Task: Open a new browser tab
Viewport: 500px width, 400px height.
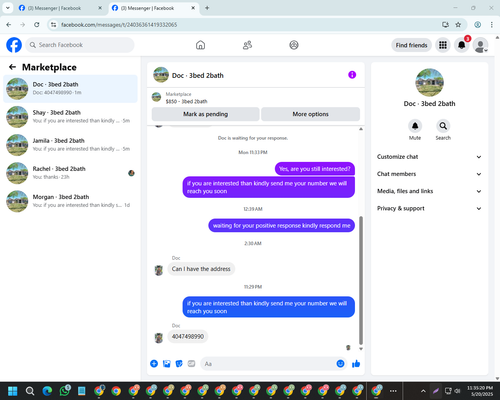Action: point(207,8)
